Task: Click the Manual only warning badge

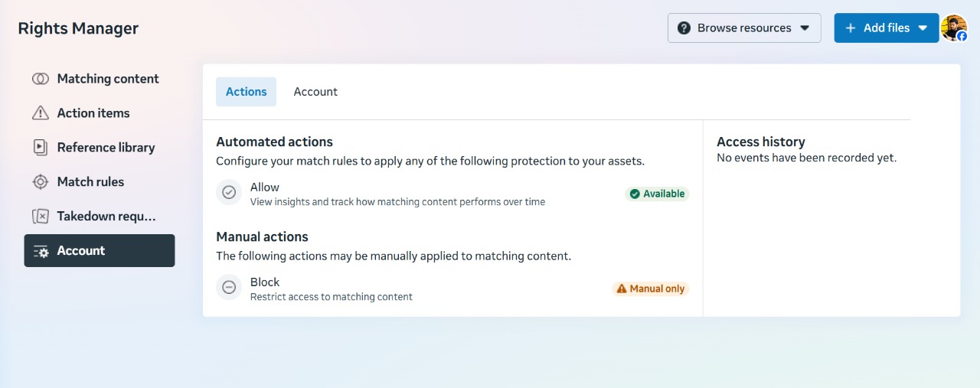Action: click(650, 289)
